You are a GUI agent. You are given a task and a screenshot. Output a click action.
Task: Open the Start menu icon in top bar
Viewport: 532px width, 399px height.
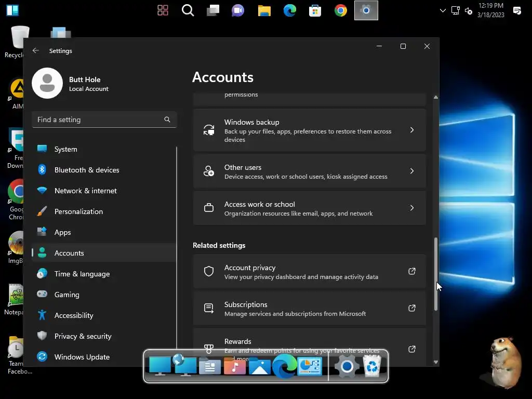12,10
